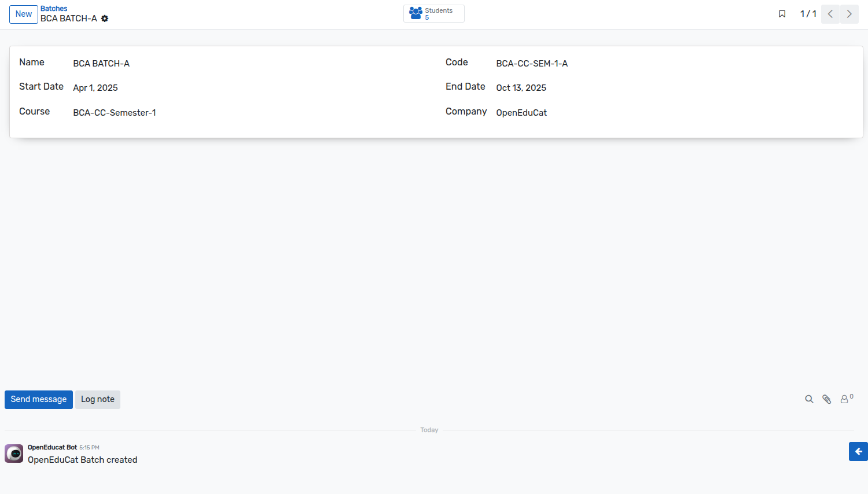868x494 pixels.
Task: Click the New record button
Action: pyautogui.click(x=24, y=14)
